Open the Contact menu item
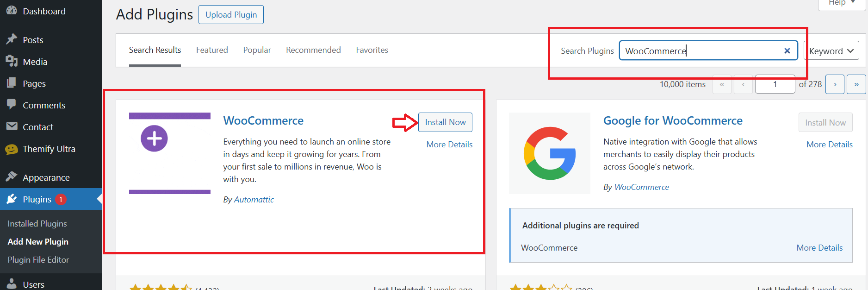 51,127
